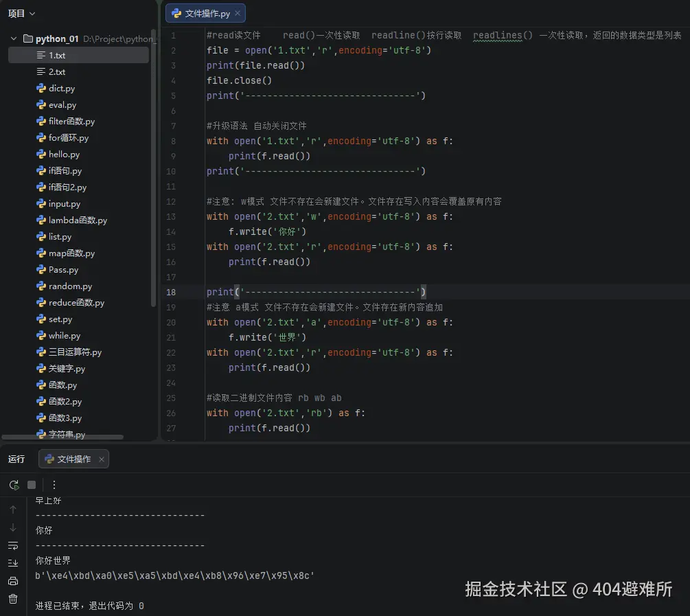Open while.py file
This screenshot has height=616, width=690.
65,336
